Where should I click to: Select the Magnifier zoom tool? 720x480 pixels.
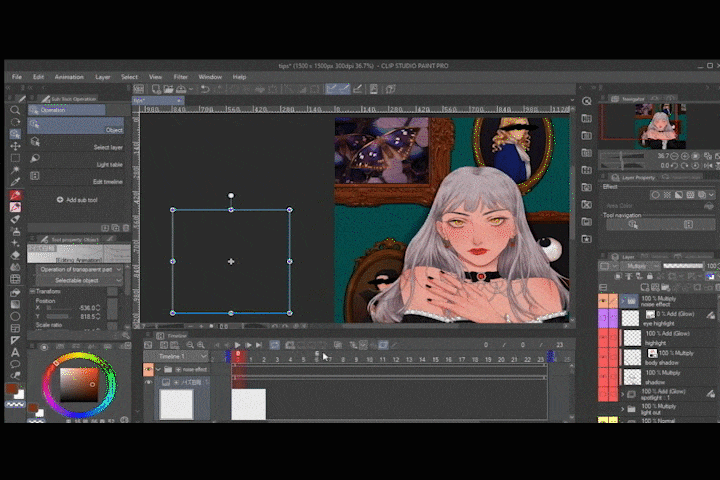click(x=15, y=110)
